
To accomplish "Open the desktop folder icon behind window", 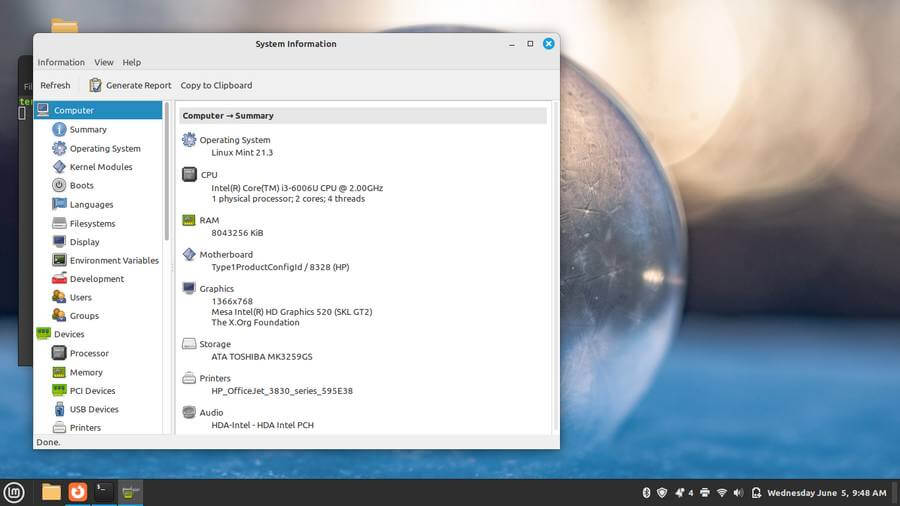I will [x=64, y=25].
